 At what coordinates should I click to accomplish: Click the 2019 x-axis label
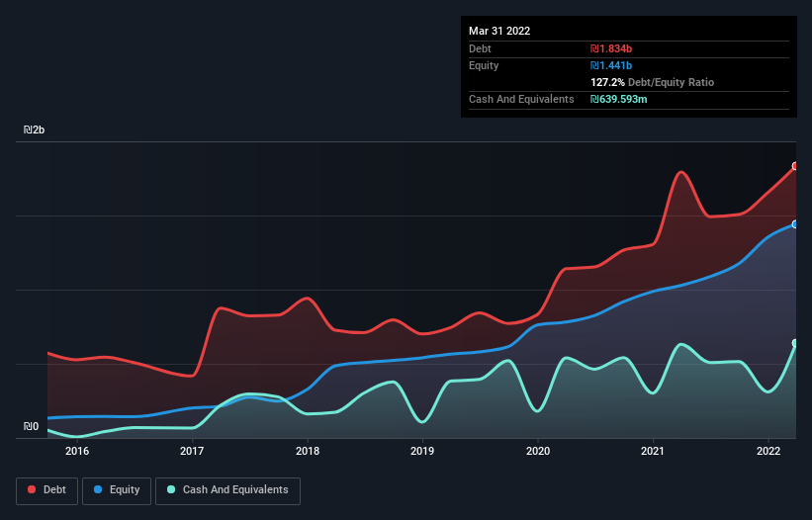[x=422, y=451]
